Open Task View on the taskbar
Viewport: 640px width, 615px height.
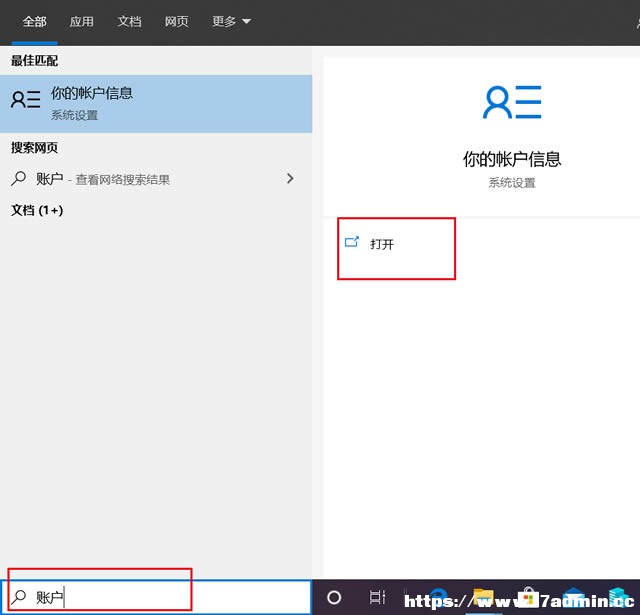377,597
